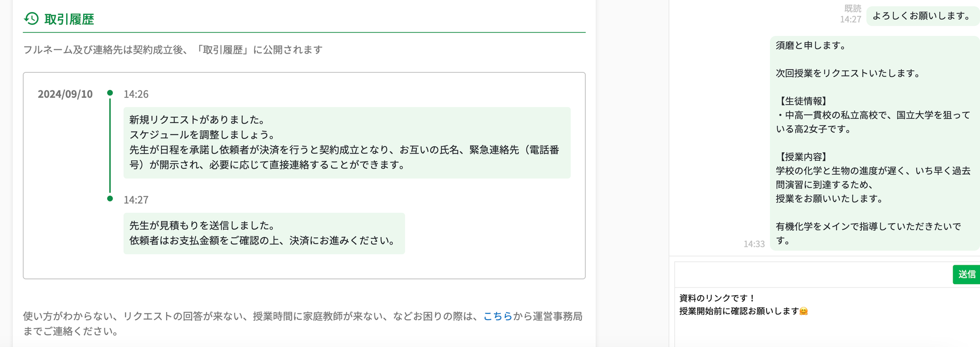Click the 2024/09/10 date label
This screenshot has height=347, width=980.
65,94
